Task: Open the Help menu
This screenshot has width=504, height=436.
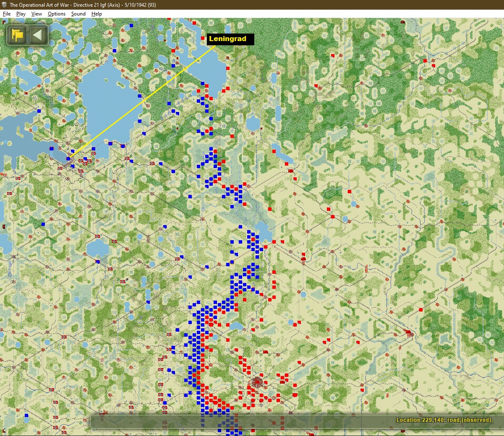Action: tap(97, 14)
